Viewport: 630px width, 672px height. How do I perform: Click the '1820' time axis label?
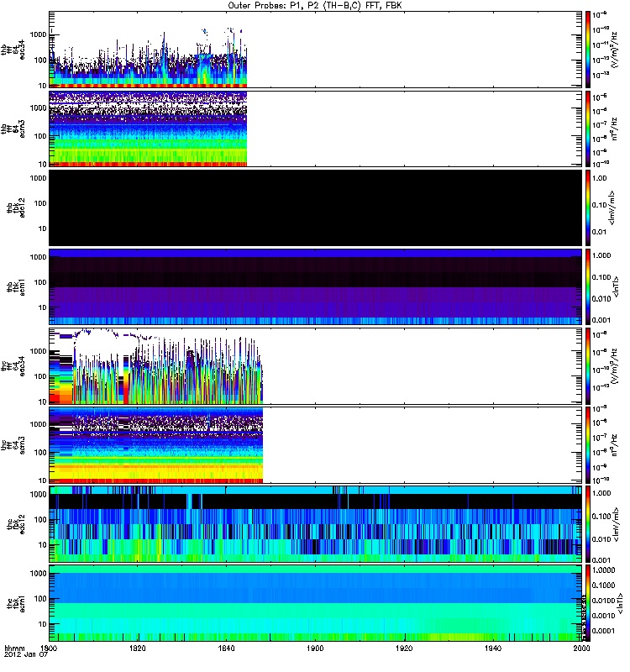coord(138,648)
